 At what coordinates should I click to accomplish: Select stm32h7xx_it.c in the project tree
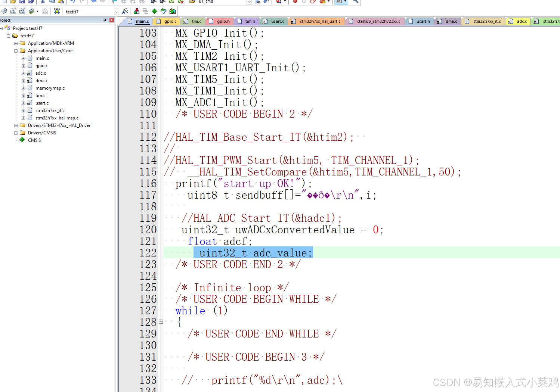pos(50,111)
